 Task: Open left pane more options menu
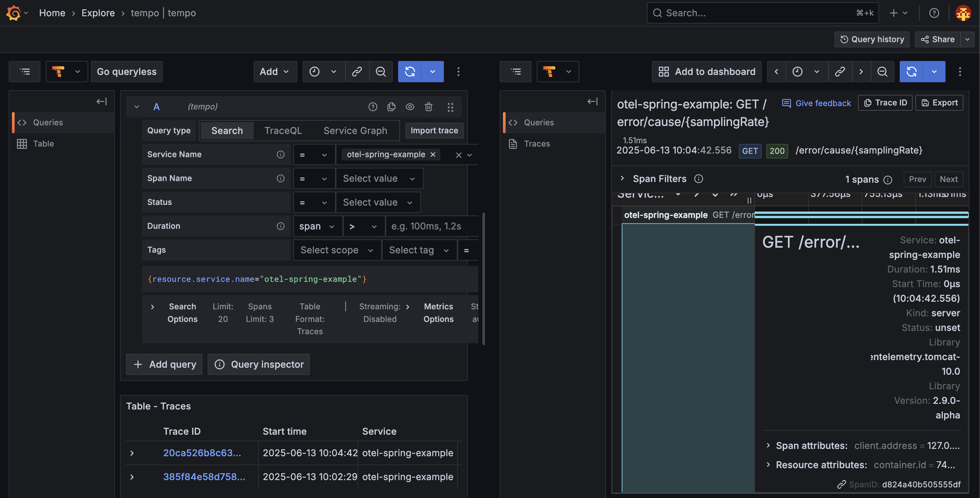458,72
